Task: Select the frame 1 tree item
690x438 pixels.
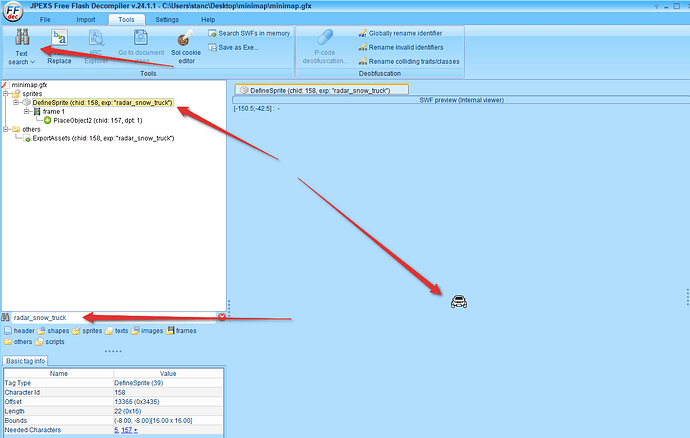Action: [x=53, y=112]
